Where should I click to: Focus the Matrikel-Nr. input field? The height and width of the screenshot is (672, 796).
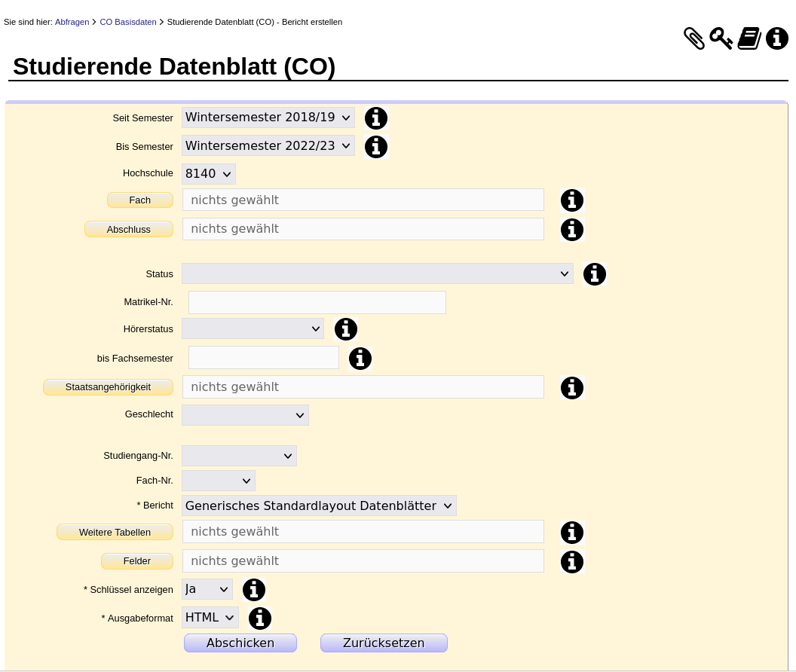(317, 302)
